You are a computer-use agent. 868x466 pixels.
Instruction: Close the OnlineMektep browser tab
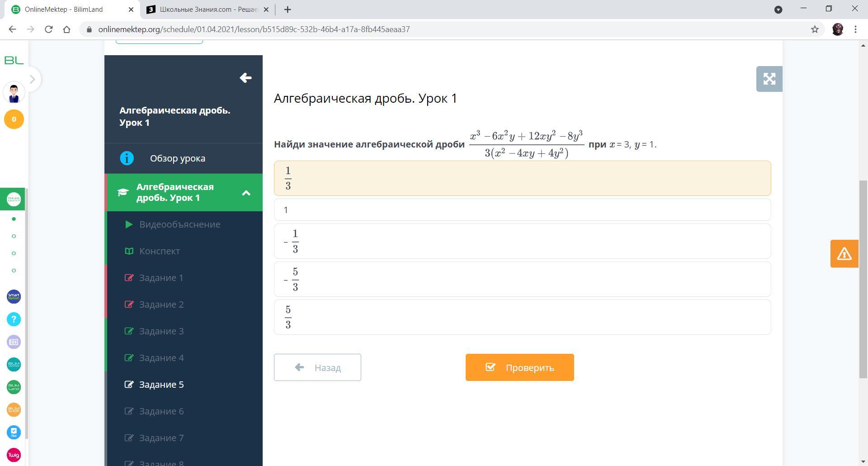pyautogui.click(x=131, y=10)
